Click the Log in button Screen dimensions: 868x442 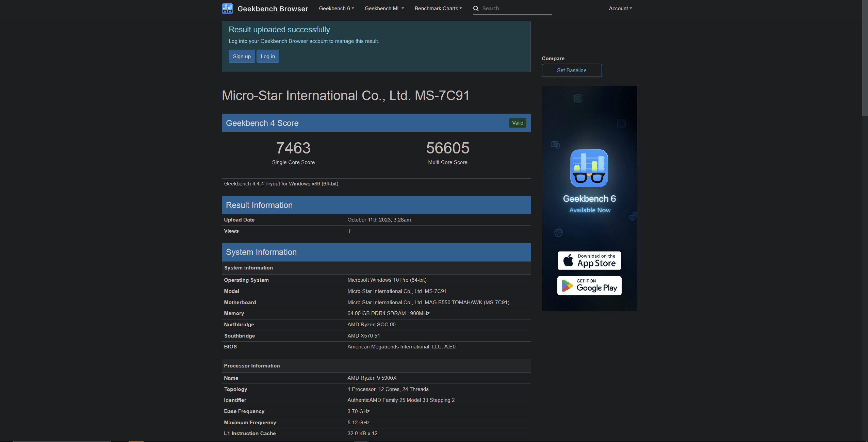[268, 56]
